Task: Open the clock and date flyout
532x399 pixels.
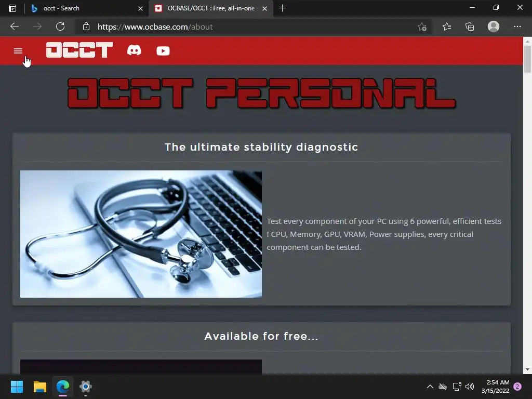Action: [x=495, y=387]
